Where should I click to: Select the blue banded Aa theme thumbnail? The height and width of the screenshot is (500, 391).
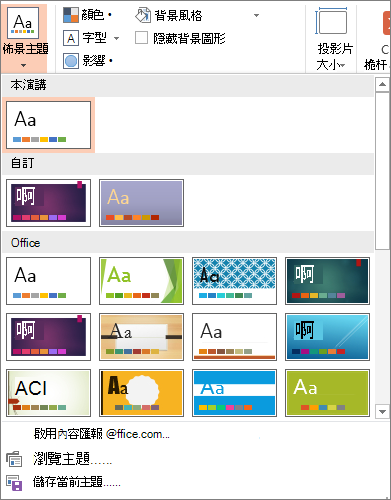[234, 393]
